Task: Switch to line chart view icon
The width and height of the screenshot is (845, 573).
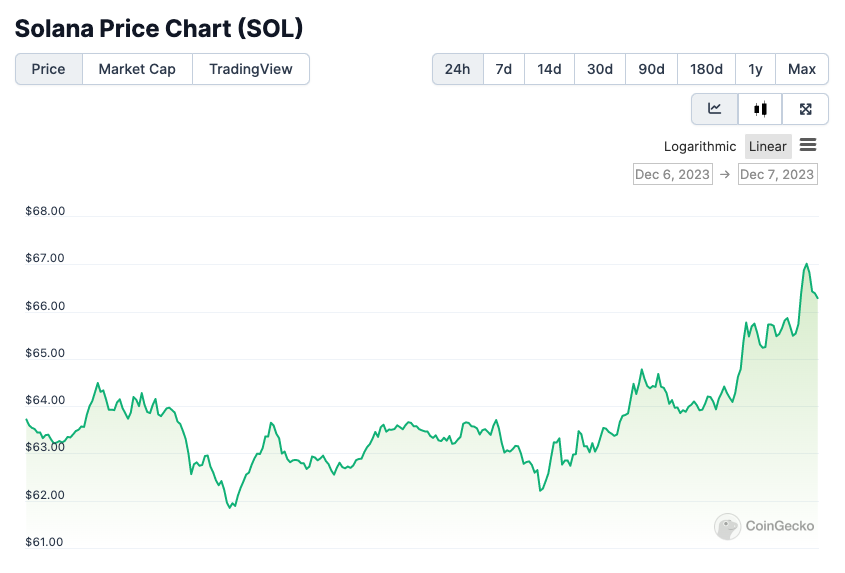Action: (x=715, y=109)
